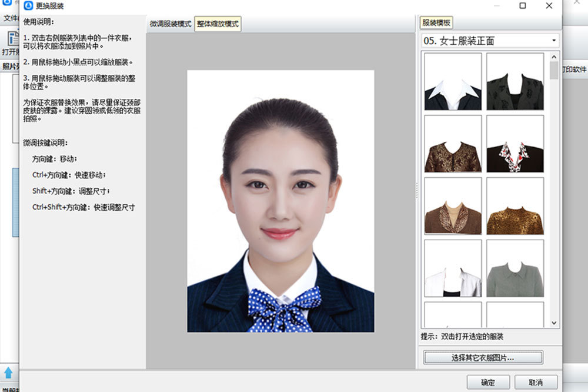Click the blue up arrow icon bottom-left
Image resolution: width=588 pixels, height=392 pixels.
click(9, 372)
